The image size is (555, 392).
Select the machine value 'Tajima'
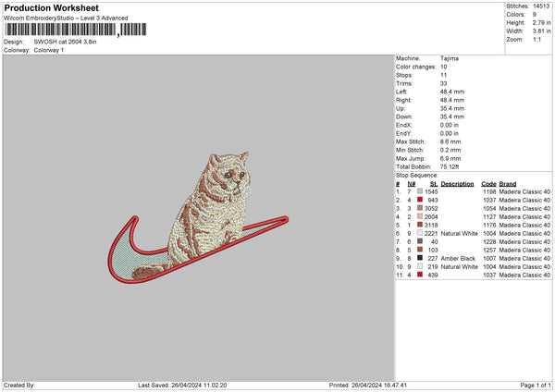tap(450, 58)
